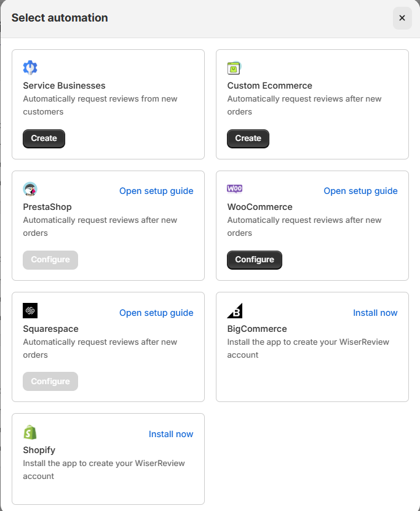
Task: Click the Shopify bag logo icon
Action: pos(30,432)
